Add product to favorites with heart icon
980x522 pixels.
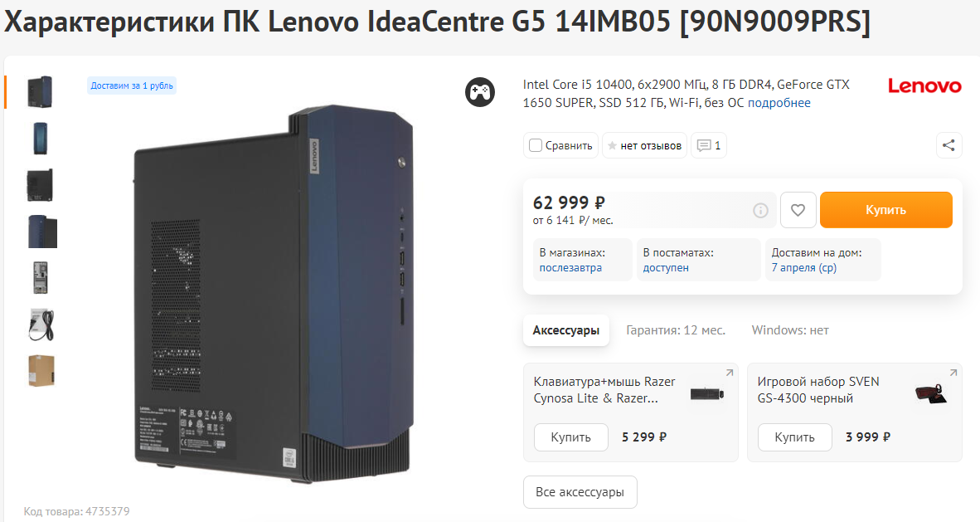point(798,210)
